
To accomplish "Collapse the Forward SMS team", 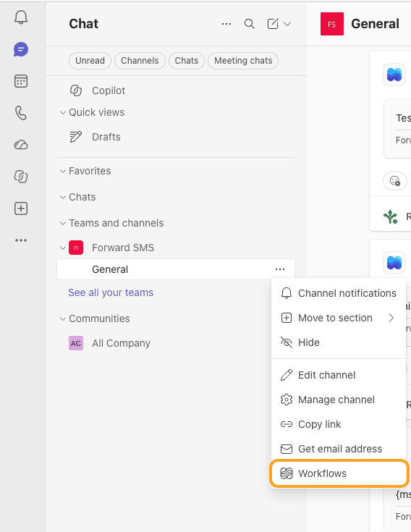I will [x=63, y=248].
